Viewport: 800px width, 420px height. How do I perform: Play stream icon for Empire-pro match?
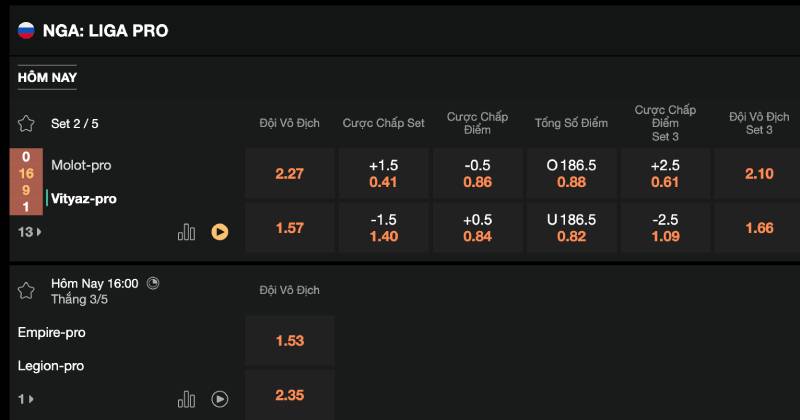click(x=220, y=399)
